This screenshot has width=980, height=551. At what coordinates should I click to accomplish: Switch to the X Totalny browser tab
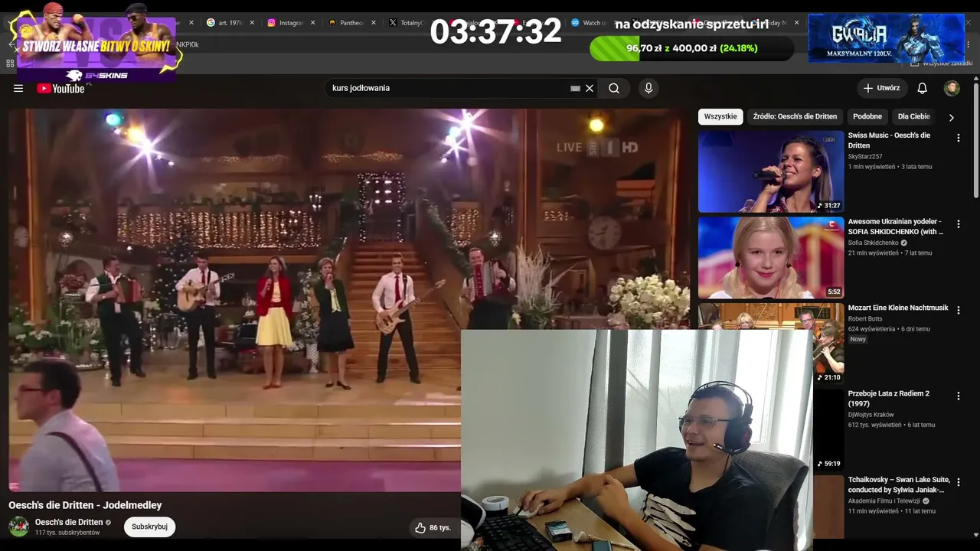(406, 23)
